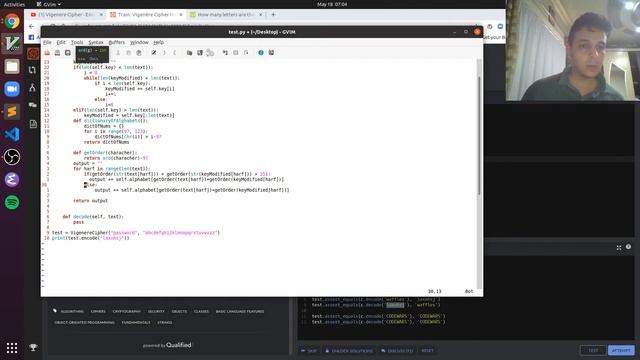Launch Spotify from the Ubuntu dock
This screenshot has width=640, height=360.
12,202
